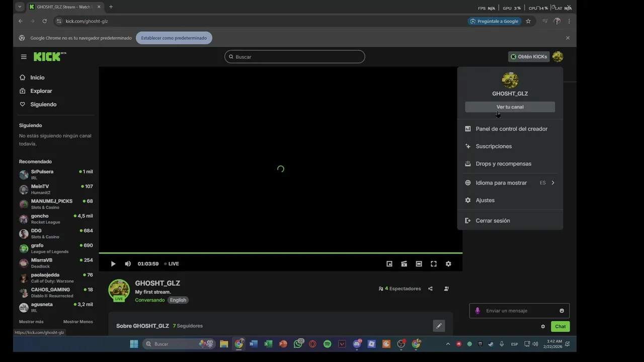Viewport: 644px width, 362px height.
Task: Click the purple microphone icon in chat
Action: coord(477,311)
